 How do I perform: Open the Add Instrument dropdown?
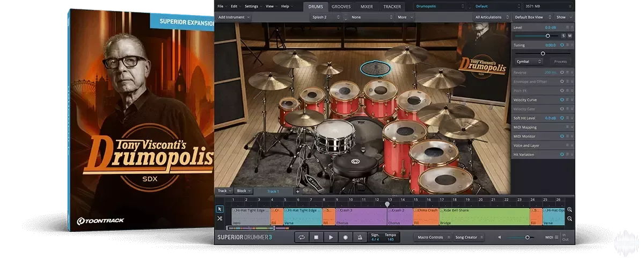tap(233, 17)
